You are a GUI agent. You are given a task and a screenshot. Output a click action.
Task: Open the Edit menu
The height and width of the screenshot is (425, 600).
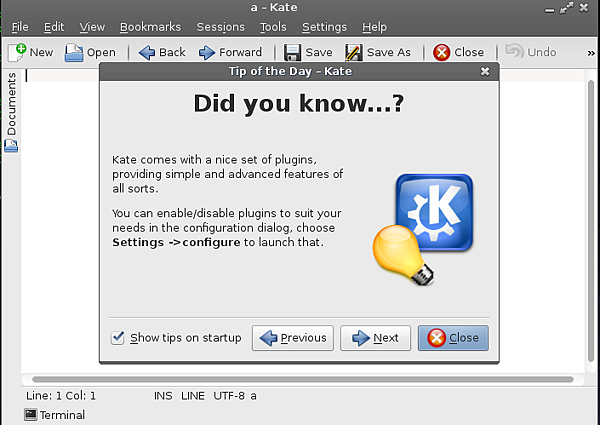tap(54, 27)
